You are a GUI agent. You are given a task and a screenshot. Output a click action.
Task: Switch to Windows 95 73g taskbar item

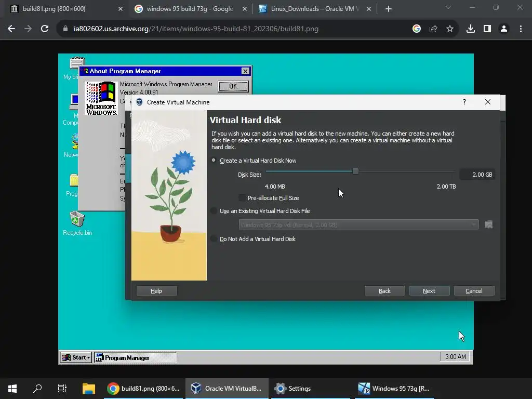[394, 389]
